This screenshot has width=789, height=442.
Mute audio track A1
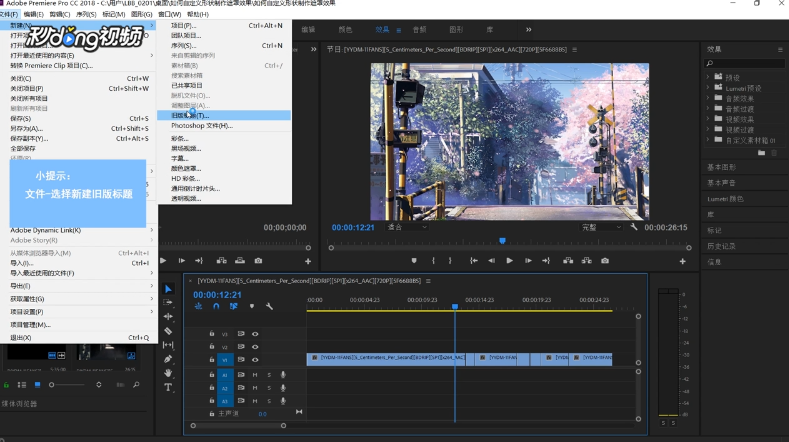click(255, 375)
